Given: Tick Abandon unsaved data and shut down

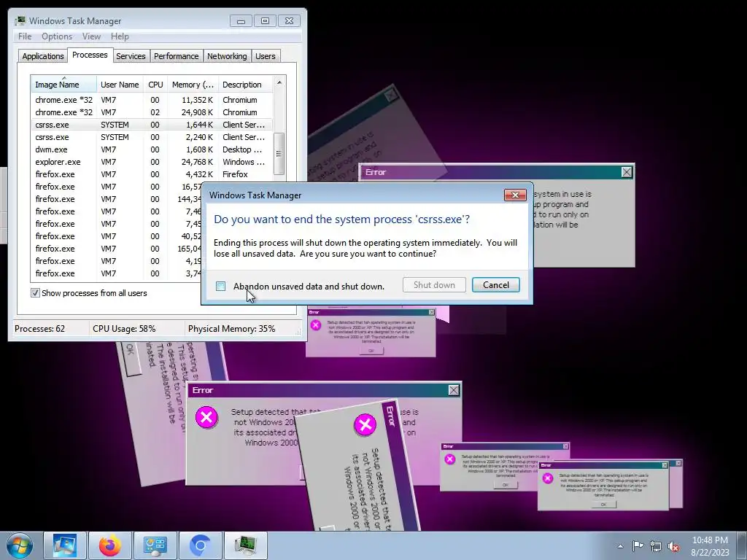Looking at the screenshot, I should tap(220, 286).
